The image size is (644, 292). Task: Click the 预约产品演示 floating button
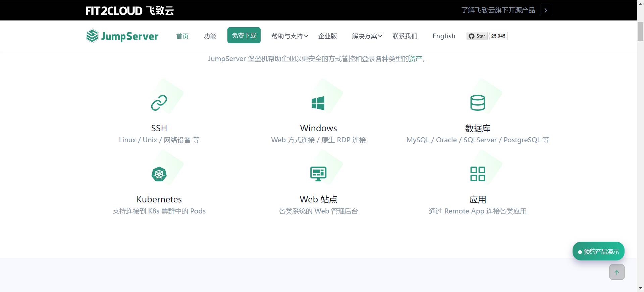click(x=598, y=251)
